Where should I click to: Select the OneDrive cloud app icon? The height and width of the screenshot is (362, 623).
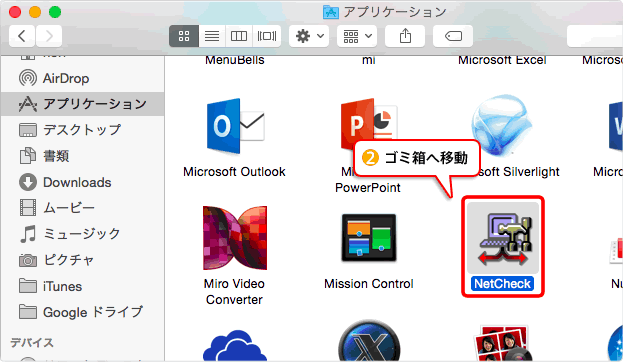point(235,346)
